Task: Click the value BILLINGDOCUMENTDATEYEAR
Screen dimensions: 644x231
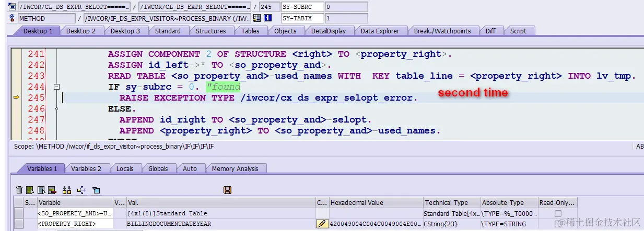Action: [x=169, y=224]
